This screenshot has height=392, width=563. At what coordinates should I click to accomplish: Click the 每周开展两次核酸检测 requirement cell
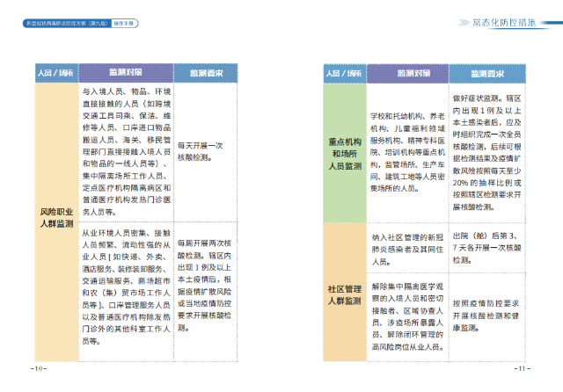[x=205, y=285]
